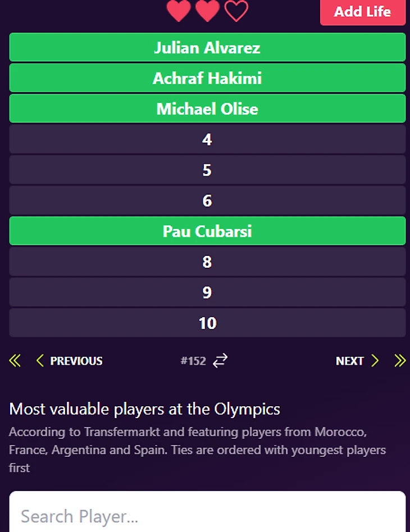The width and height of the screenshot is (410, 532).
Task: Select the Julian Alvarez answer row
Action: 207,48
